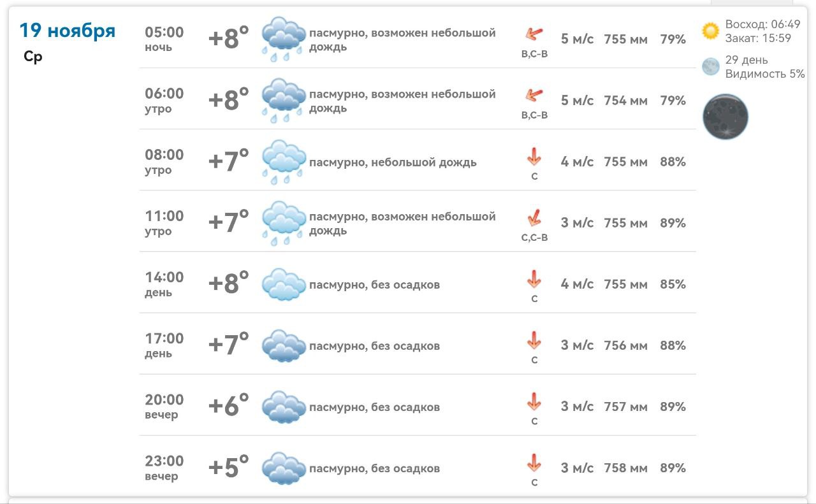Click the +5° temperature at 23:00

[228, 468]
